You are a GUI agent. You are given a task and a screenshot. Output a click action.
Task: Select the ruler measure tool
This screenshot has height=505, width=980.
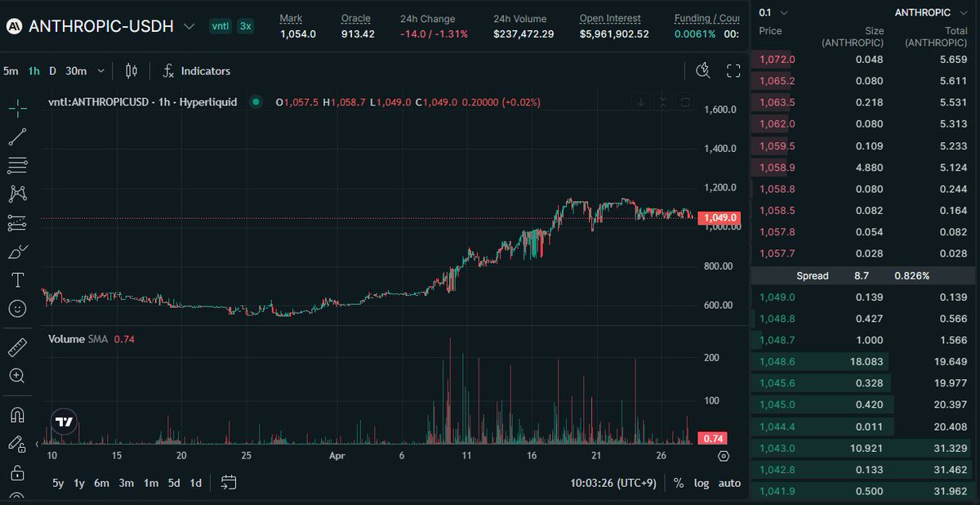click(x=17, y=347)
